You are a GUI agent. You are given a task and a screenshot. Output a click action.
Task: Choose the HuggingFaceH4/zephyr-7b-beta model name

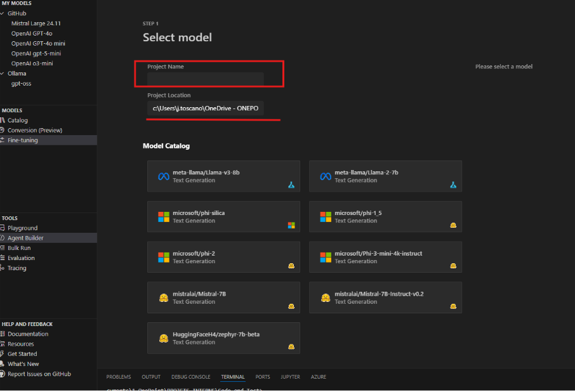tap(216, 334)
